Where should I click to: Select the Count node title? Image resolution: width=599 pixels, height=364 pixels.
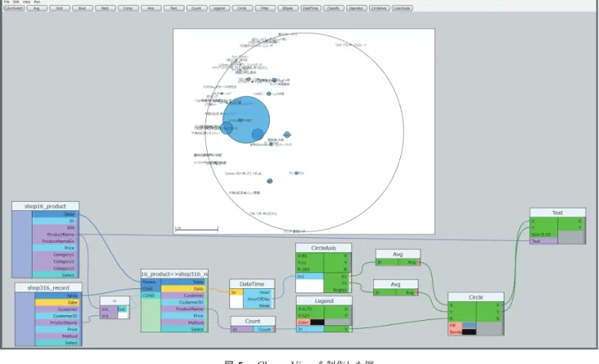coord(253,322)
